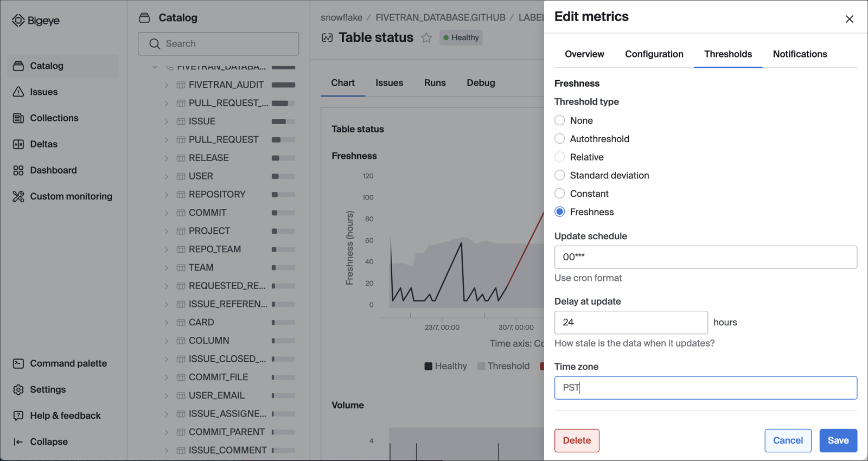The height and width of the screenshot is (461, 868).
Task: Open Command palette terminal icon
Action: (x=18, y=363)
